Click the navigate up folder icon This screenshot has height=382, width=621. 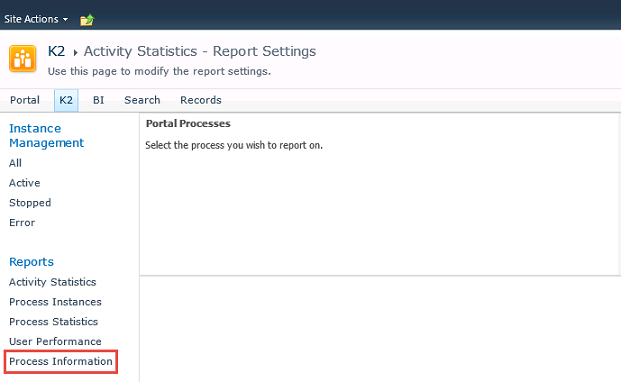87,19
